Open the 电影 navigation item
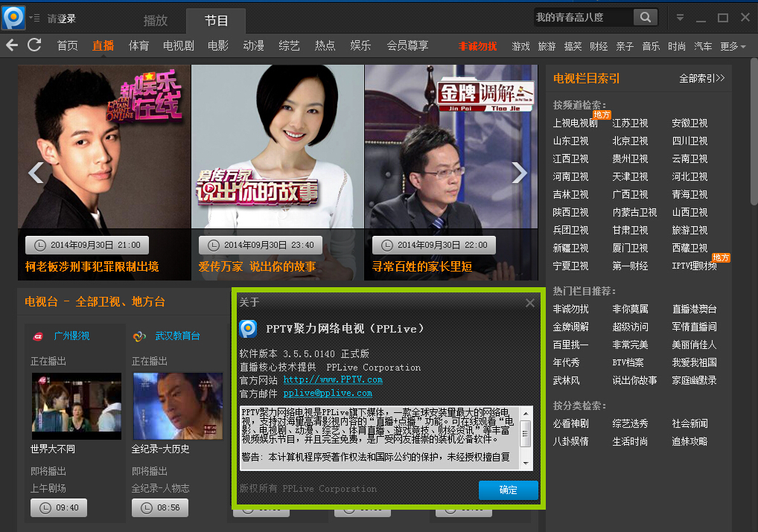The width and height of the screenshot is (758, 532). (x=218, y=46)
